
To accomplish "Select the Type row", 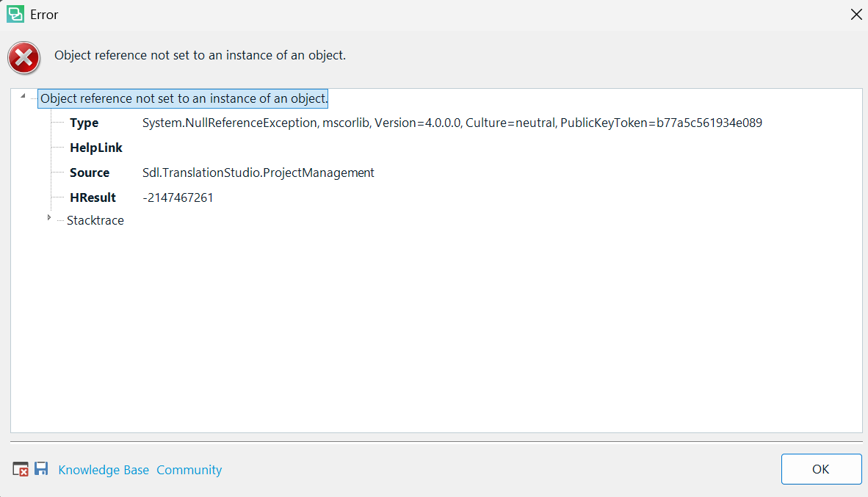I will tap(84, 123).
